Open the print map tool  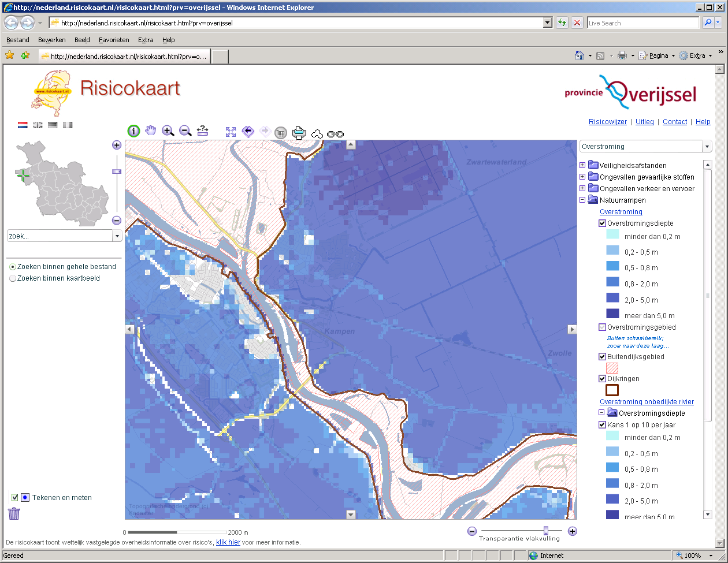[299, 132]
